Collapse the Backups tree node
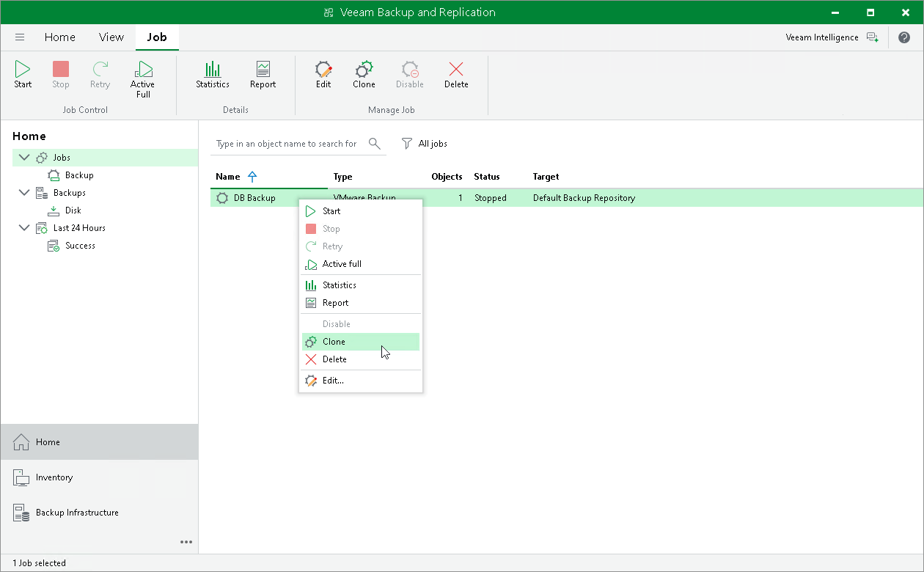This screenshot has height=572, width=924. (x=24, y=193)
